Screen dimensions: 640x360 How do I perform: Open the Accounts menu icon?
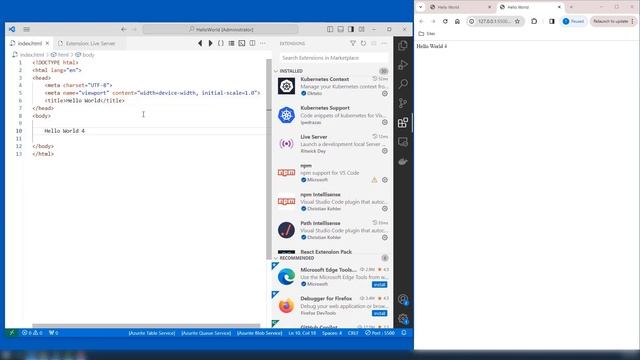click(403, 300)
